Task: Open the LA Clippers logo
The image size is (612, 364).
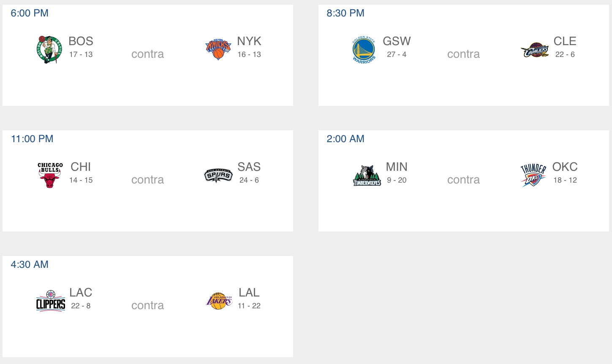Action: (51, 301)
